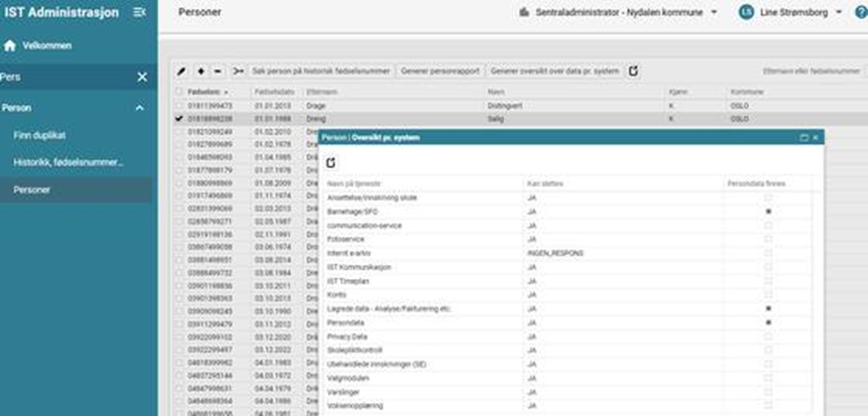Image resolution: width=868 pixels, height=416 pixels.
Task: Click the merge persons icon in toolbar
Action: 237,71
